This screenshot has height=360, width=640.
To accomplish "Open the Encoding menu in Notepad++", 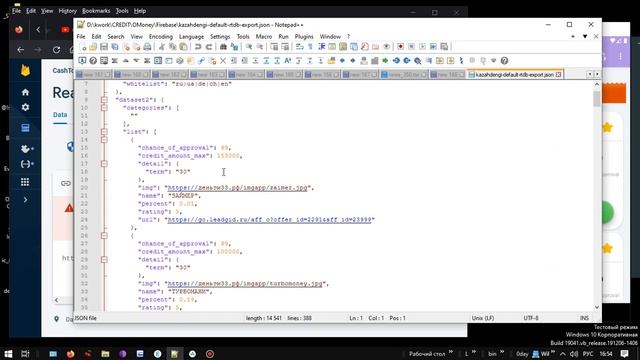I will tap(160, 36).
